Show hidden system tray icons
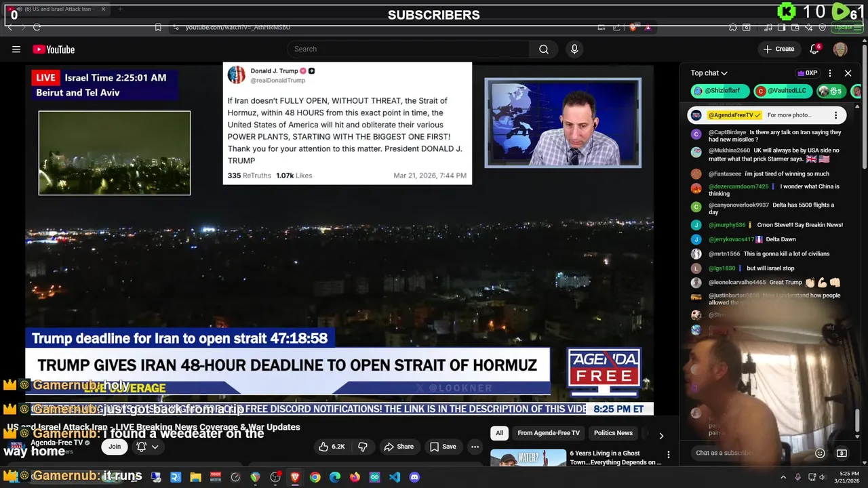 783,477
